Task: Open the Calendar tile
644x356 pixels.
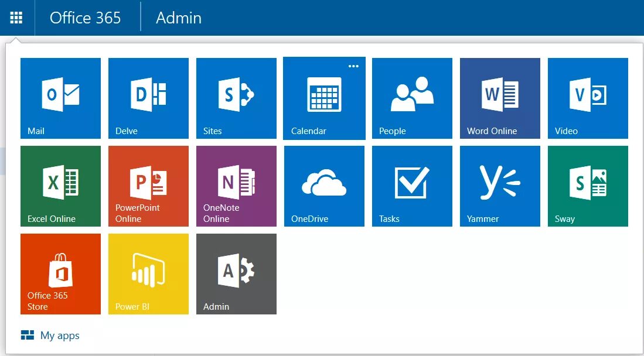Action: (324, 98)
